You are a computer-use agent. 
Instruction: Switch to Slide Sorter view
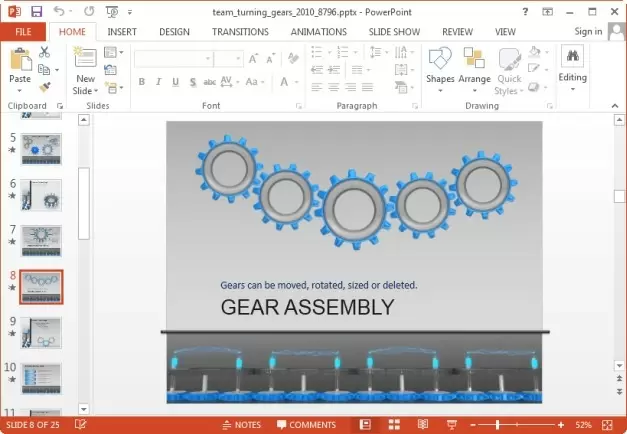[392, 425]
